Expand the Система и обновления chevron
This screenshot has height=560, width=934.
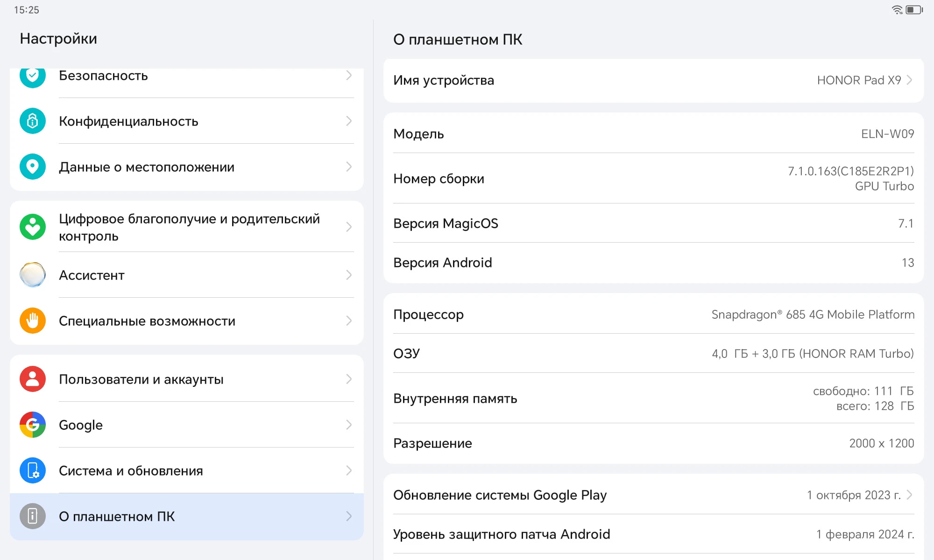point(349,470)
